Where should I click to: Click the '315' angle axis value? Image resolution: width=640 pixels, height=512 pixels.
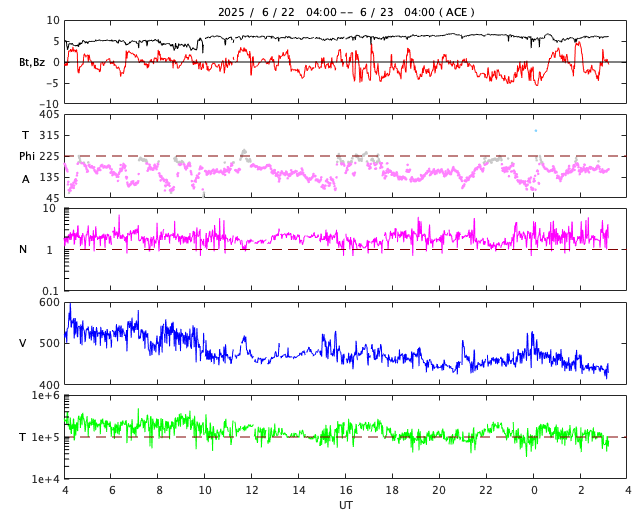(49, 135)
